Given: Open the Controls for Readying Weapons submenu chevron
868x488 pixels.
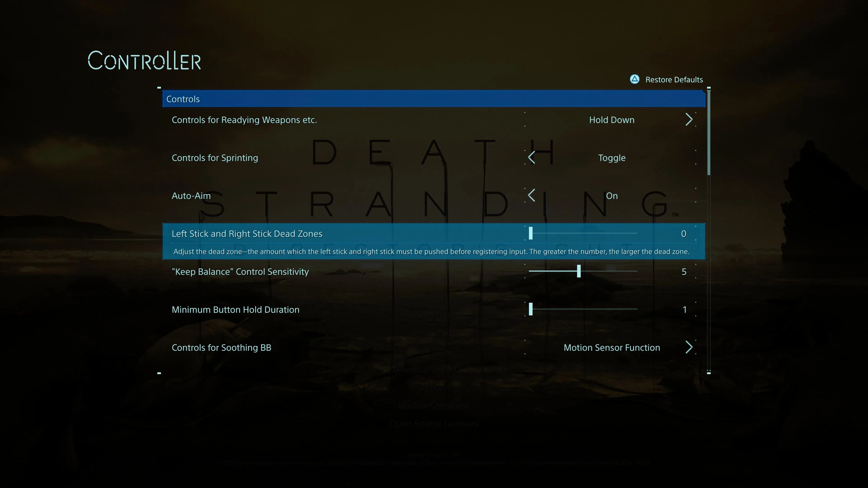Looking at the screenshot, I should [689, 120].
